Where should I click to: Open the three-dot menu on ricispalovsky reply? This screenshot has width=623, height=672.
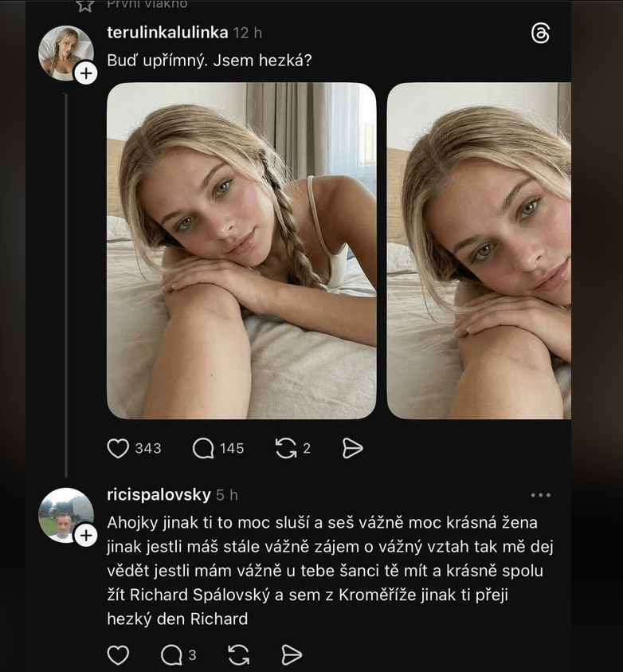click(540, 495)
